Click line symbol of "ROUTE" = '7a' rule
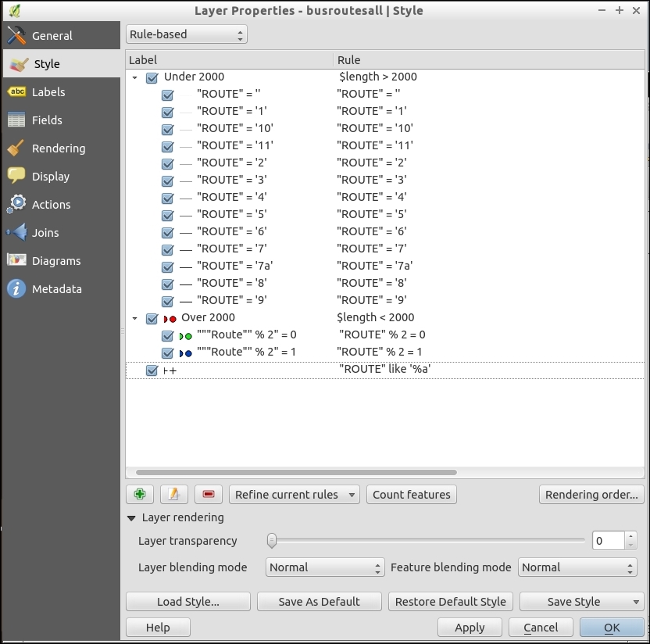Image resolution: width=650 pixels, height=644 pixels. tap(186, 267)
